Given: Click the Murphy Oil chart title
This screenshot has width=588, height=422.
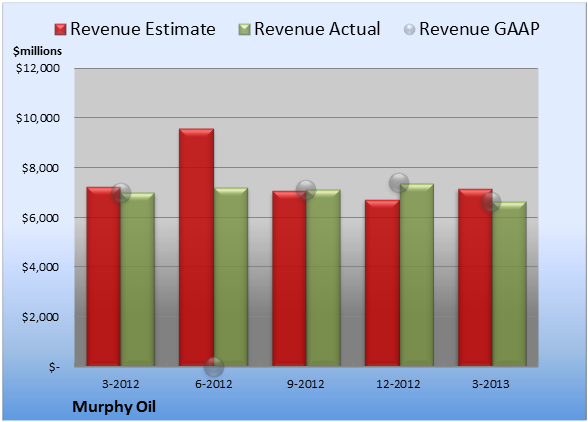Looking at the screenshot, I should click(114, 407).
